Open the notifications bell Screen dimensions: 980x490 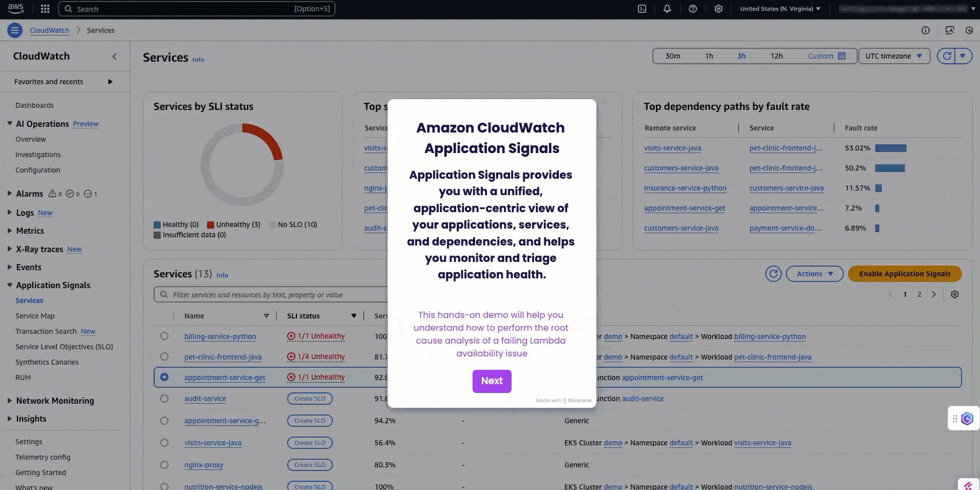667,9
